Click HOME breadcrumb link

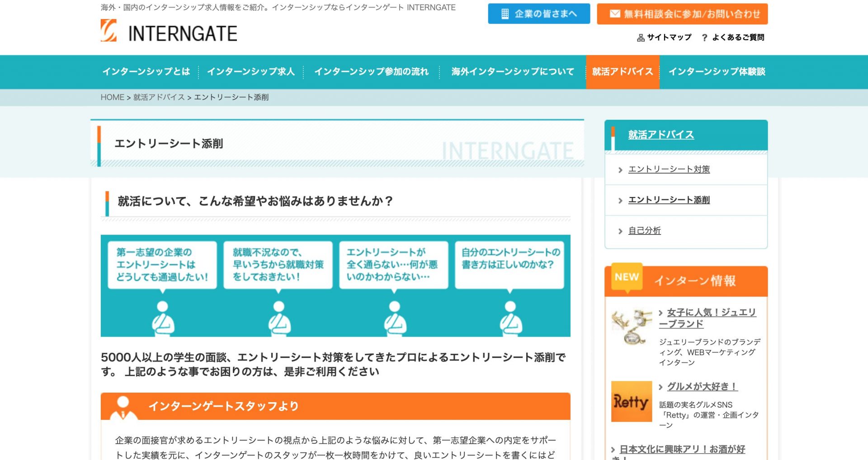pos(112,98)
